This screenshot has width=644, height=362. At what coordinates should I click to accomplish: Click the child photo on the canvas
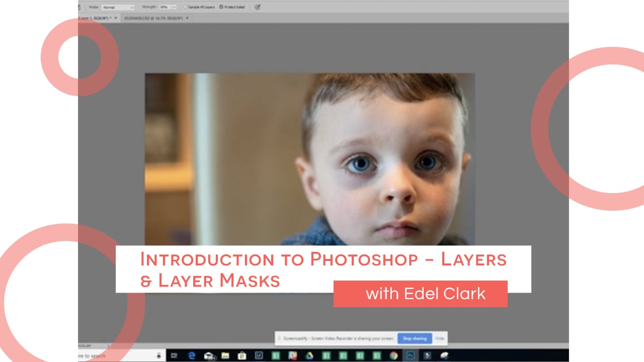coord(309,159)
